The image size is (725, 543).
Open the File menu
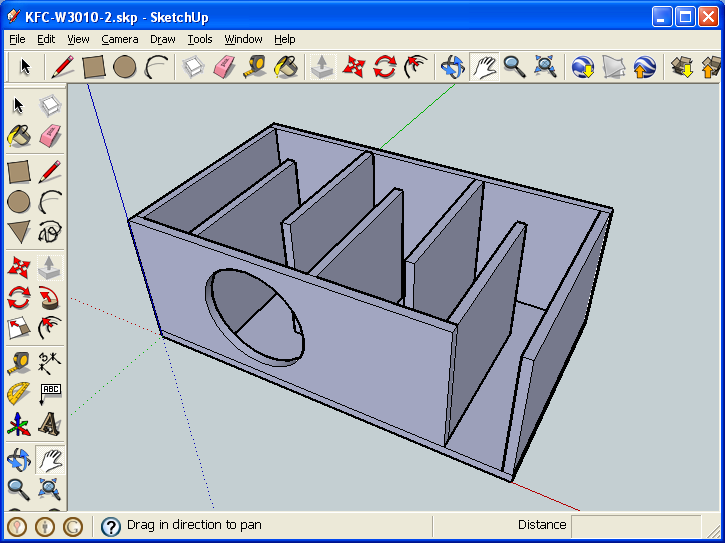17,39
